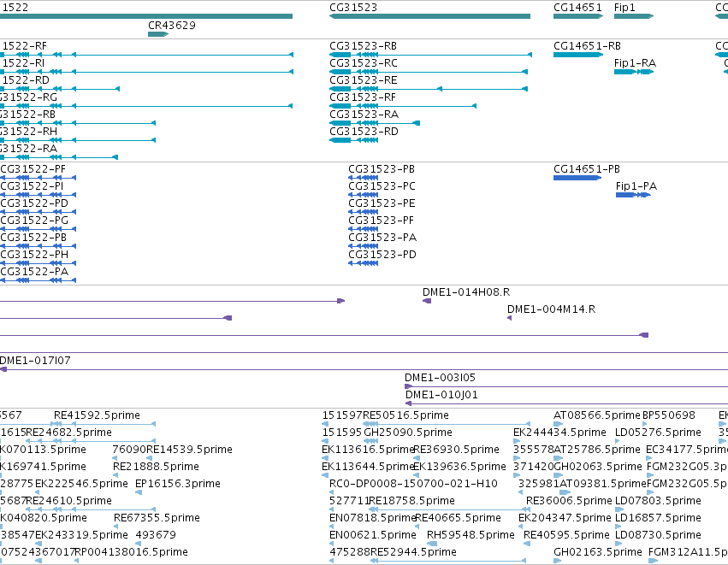This screenshot has width=728, height=565.
Task: Click the CG31523 gene bar
Action: (429, 16)
